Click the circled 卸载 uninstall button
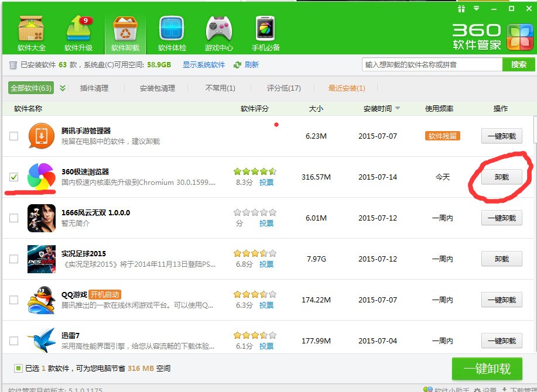The width and height of the screenshot is (537, 392). click(501, 177)
